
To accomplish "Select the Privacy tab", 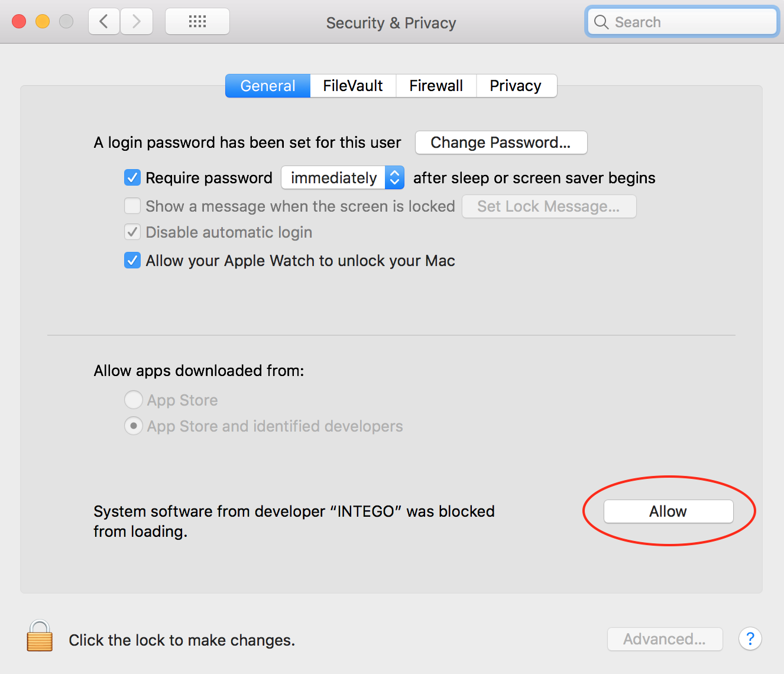I will (516, 86).
